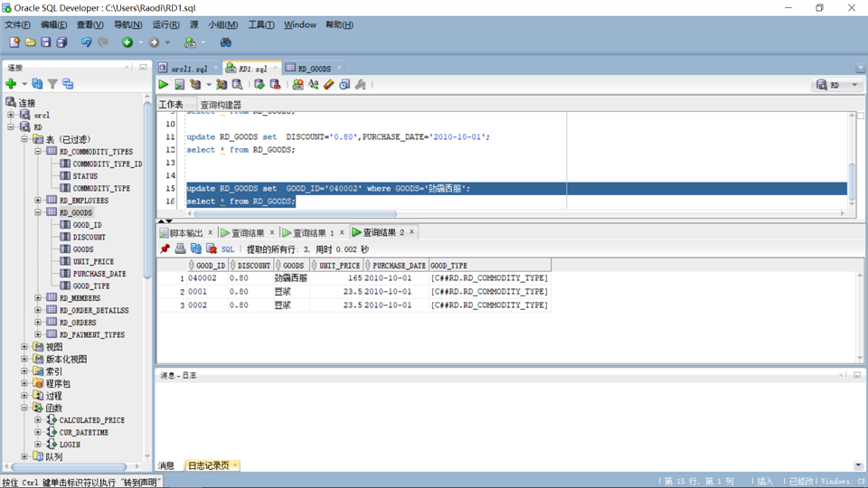
Task: Expand the RD_MEMBERS table node
Action: coord(38,297)
